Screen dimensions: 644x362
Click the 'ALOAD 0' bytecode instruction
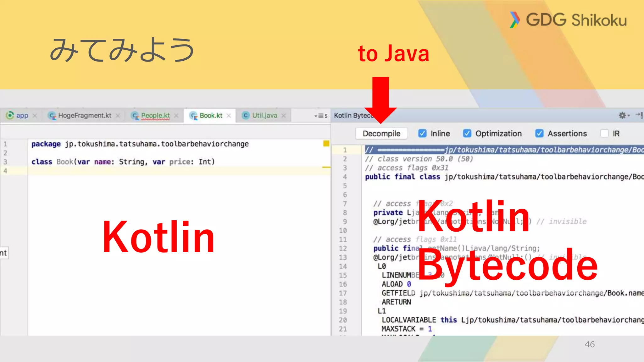[x=396, y=284]
